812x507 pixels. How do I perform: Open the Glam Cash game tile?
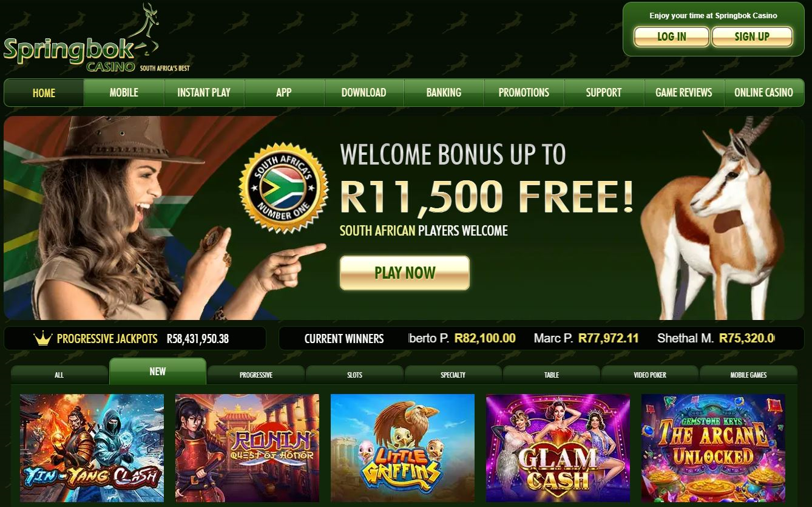click(558, 448)
